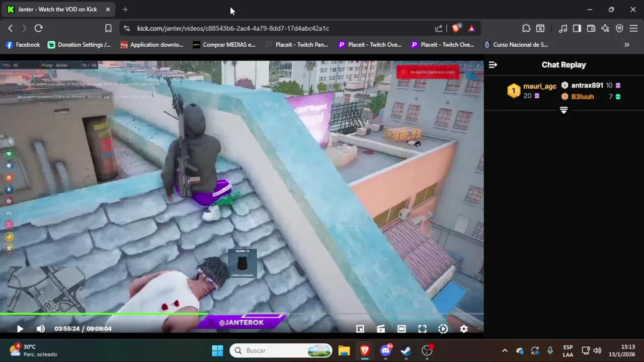Viewport: 644px width, 362px height.
Task: Open Comprar MEDIAS bookmark
Action: (x=224, y=45)
